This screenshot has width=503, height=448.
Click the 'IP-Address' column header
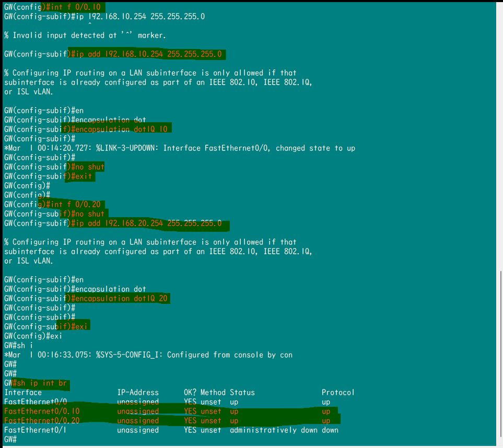click(x=137, y=392)
